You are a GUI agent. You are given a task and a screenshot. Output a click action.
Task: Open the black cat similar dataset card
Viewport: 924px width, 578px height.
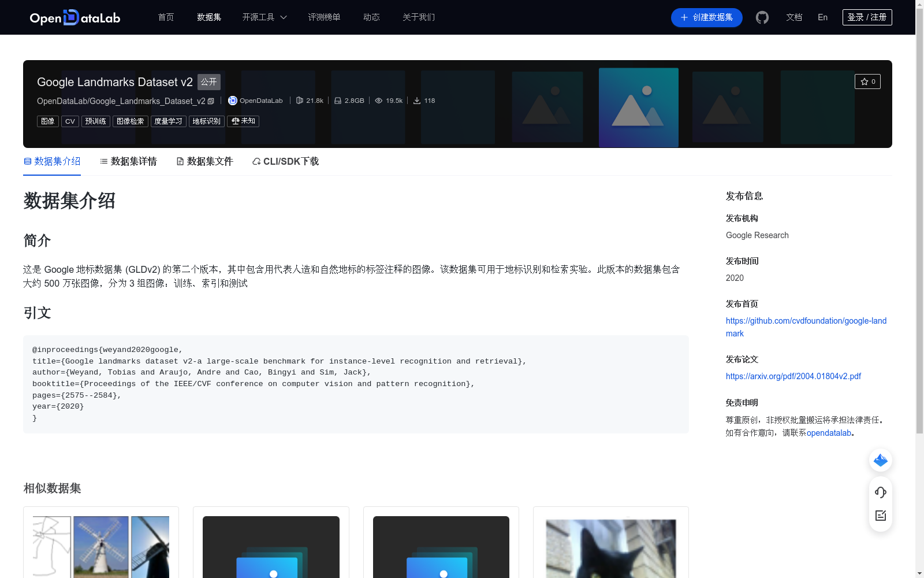tap(611, 543)
